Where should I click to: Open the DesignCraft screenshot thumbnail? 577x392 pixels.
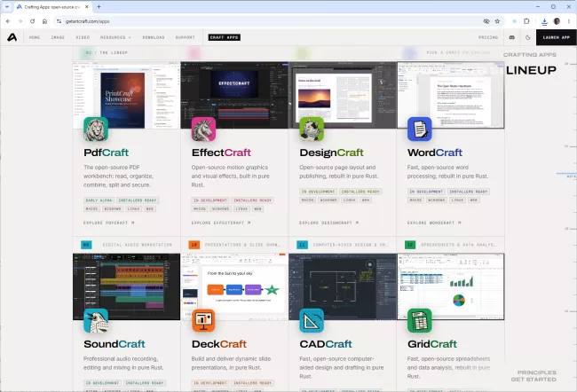[343, 95]
